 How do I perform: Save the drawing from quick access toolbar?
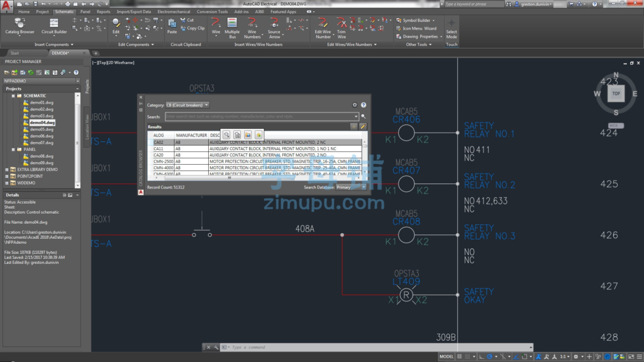(35, 4)
